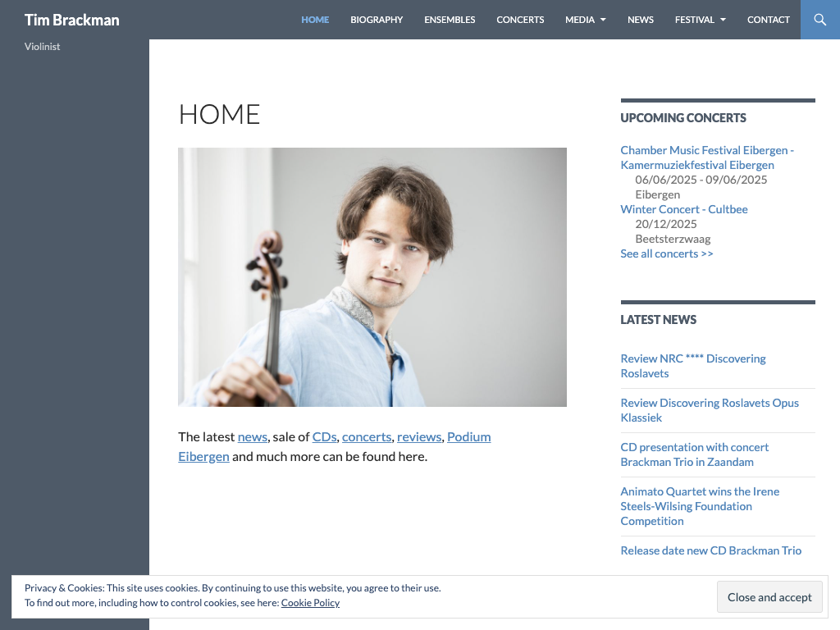Open the Biography menu item
The image size is (840, 630).
(377, 20)
